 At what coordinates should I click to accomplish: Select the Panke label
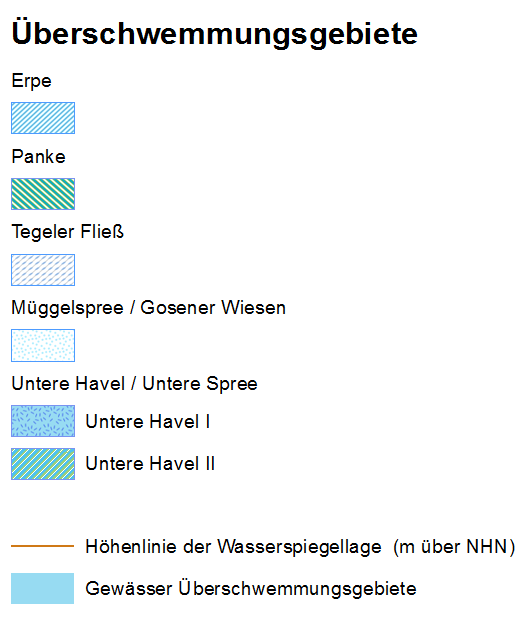coord(38,156)
